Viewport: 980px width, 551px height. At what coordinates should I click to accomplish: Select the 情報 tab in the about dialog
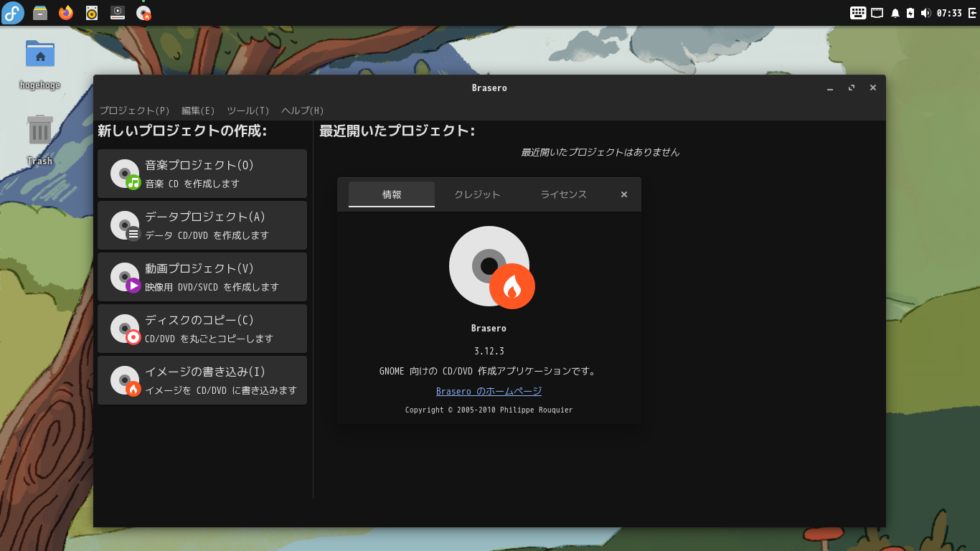[x=392, y=194]
